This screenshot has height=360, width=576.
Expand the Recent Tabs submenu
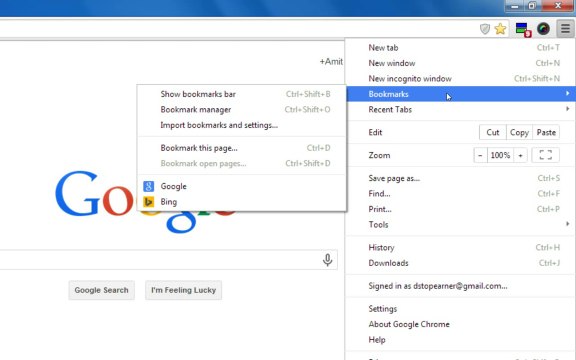(460, 109)
